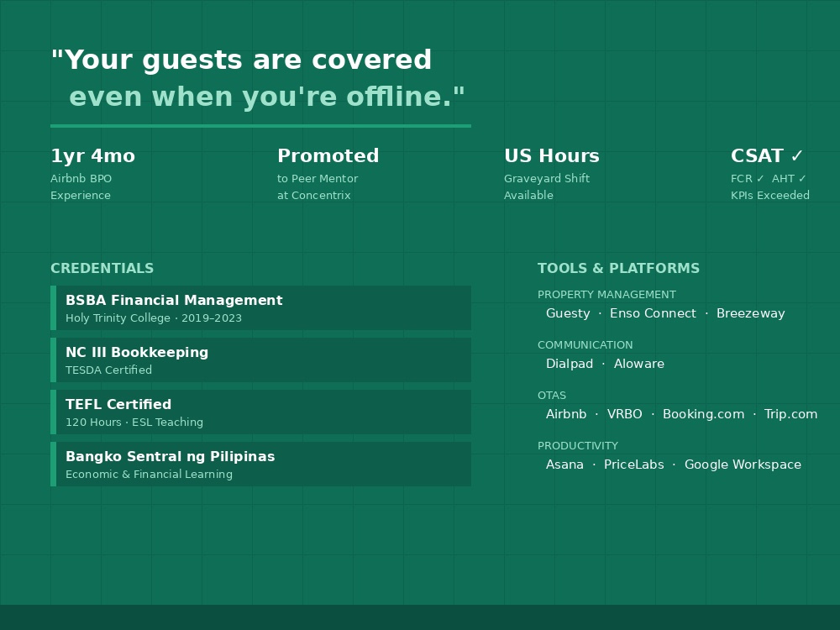Click the "Available" line under "US Hours"
The image size is (840, 630).
[528, 195]
